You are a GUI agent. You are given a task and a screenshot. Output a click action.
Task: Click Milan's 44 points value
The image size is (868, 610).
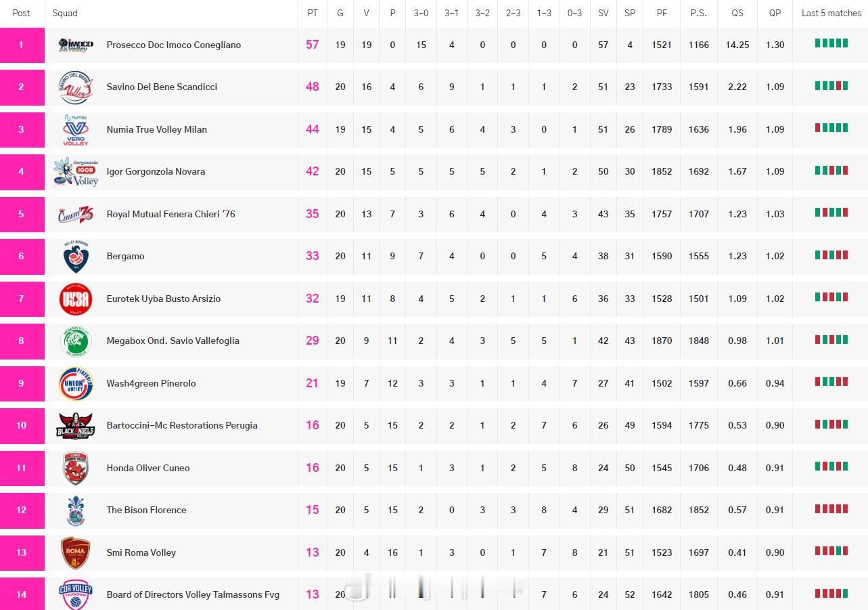pyautogui.click(x=313, y=129)
